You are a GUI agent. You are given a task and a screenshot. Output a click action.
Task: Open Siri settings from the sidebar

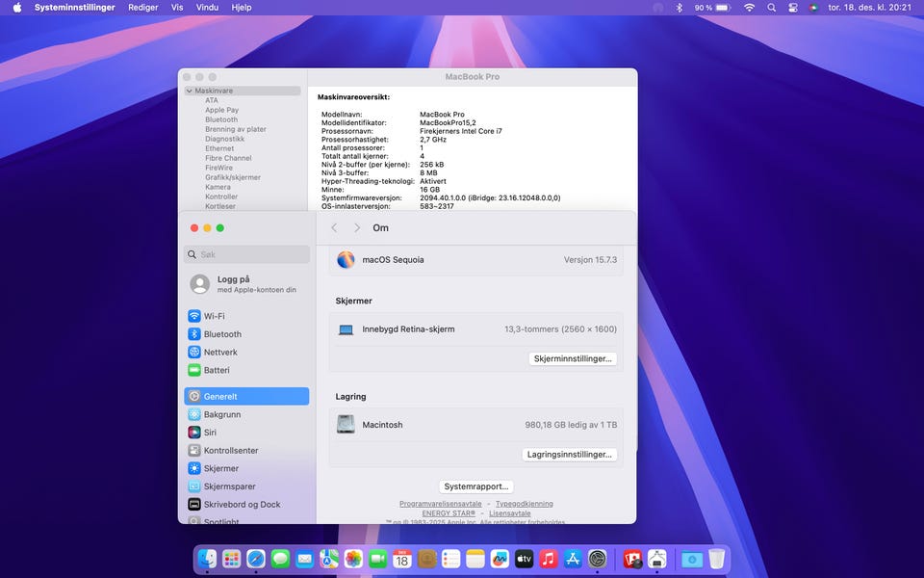[209, 433]
